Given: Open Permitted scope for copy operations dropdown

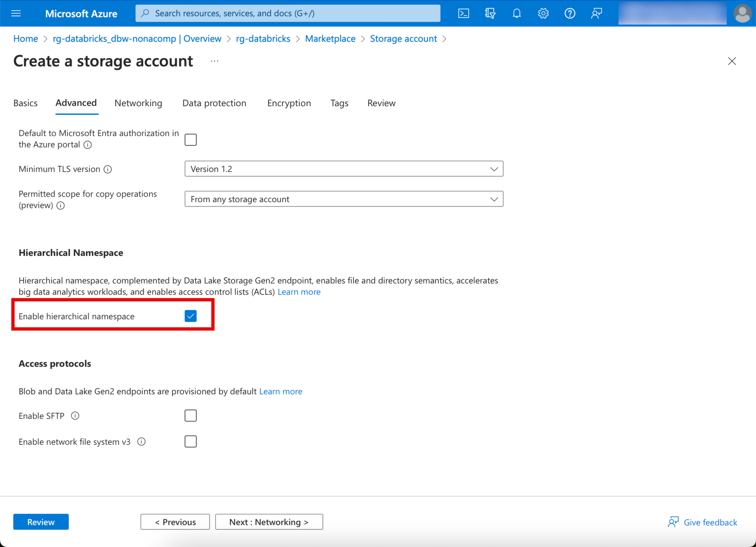Looking at the screenshot, I should pos(344,199).
